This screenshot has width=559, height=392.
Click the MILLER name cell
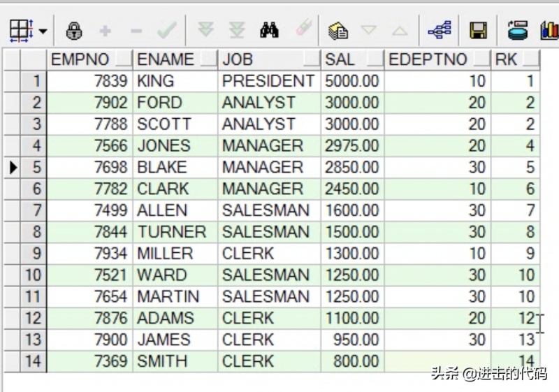[175, 254]
